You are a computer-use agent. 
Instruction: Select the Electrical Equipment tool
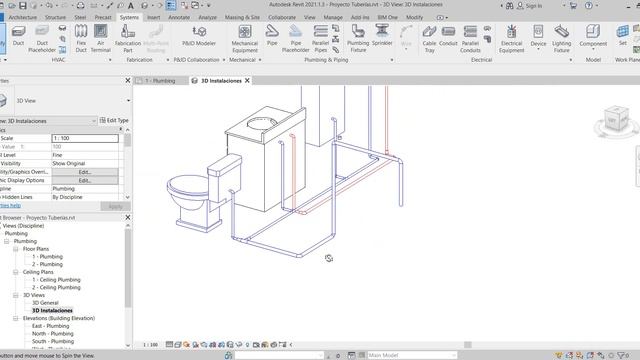[x=511, y=39]
